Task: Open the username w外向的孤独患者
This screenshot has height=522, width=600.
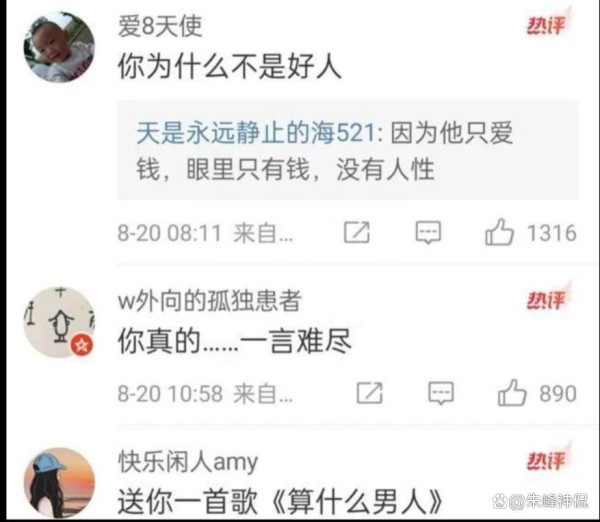Action: coord(210,301)
